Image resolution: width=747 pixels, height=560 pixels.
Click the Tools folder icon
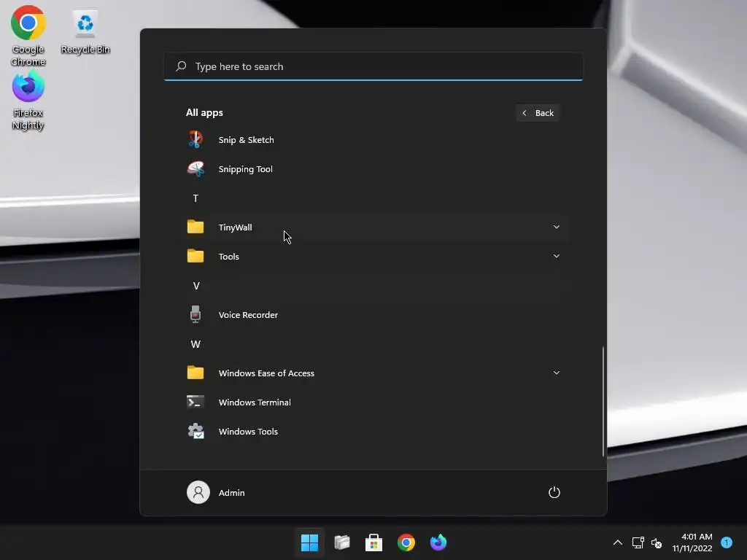coord(196,256)
